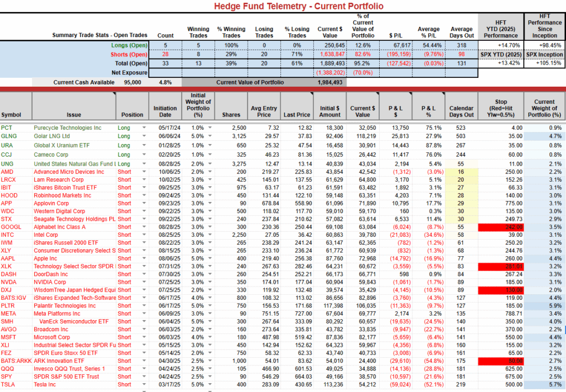Click the Issue column header
The image size is (566, 392).
click(x=74, y=115)
